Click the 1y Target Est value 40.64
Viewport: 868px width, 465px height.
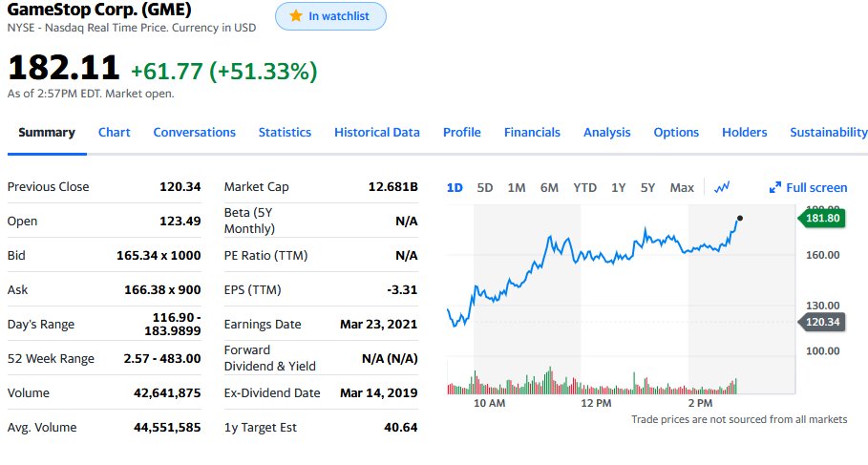(x=401, y=428)
